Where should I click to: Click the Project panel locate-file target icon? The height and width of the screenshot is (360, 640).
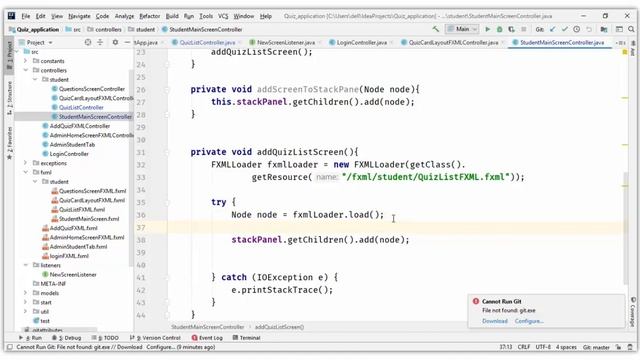[x=88, y=42]
